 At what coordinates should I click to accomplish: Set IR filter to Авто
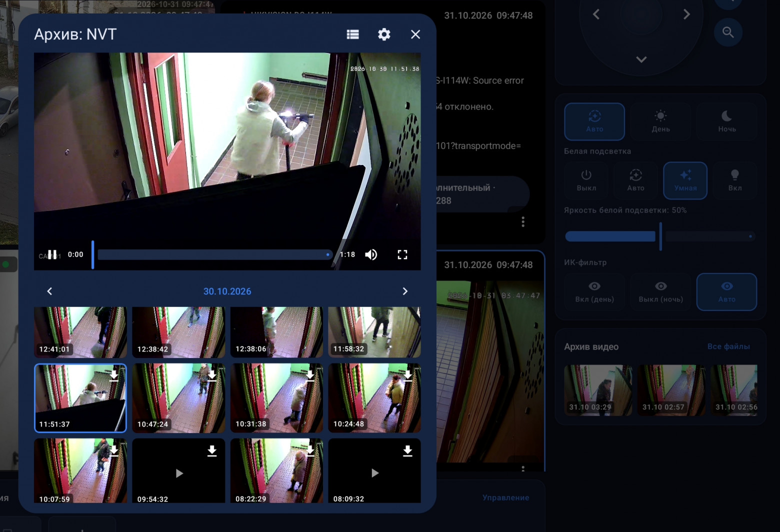point(727,292)
